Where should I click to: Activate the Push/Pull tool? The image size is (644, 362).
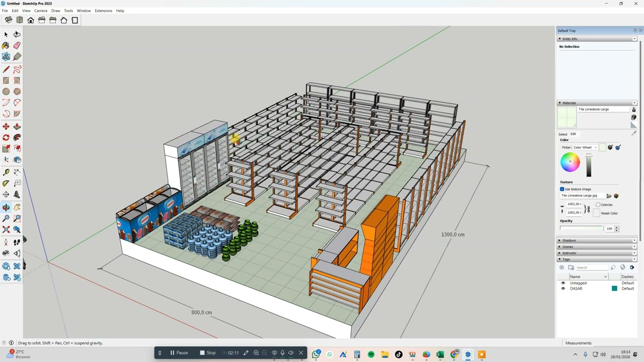pos(17,126)
